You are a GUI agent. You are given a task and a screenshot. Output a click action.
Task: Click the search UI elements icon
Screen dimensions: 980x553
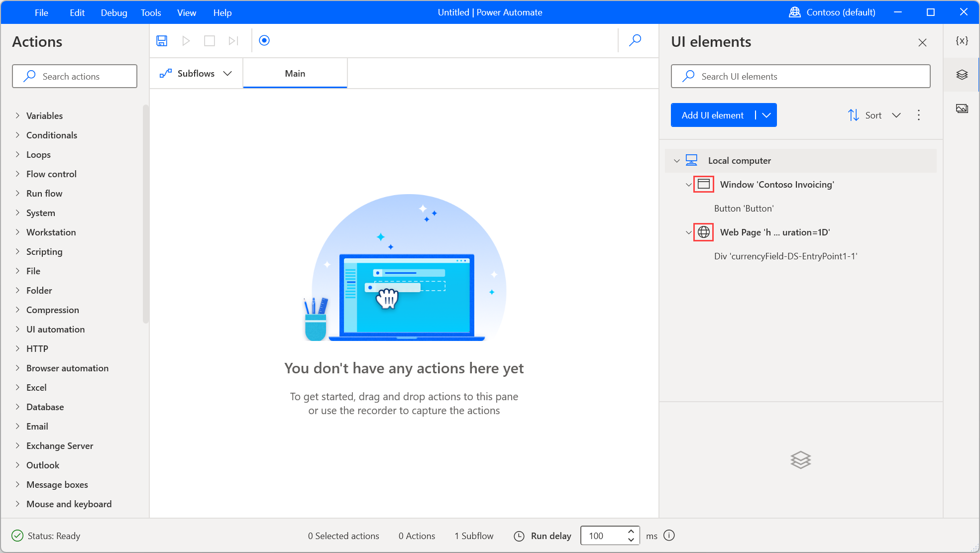tap(688, 76)
